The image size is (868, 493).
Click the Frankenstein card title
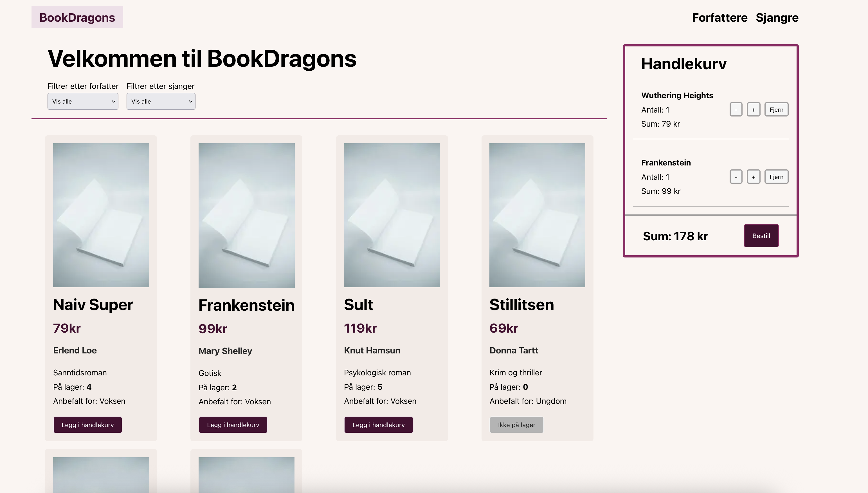pos(246,305)
